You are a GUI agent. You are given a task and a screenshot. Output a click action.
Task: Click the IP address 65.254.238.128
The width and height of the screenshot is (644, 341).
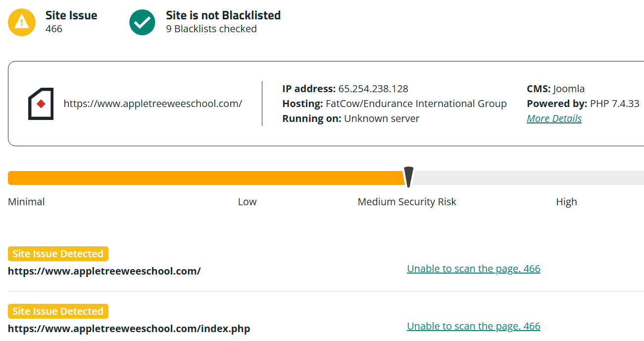(373, 89)
